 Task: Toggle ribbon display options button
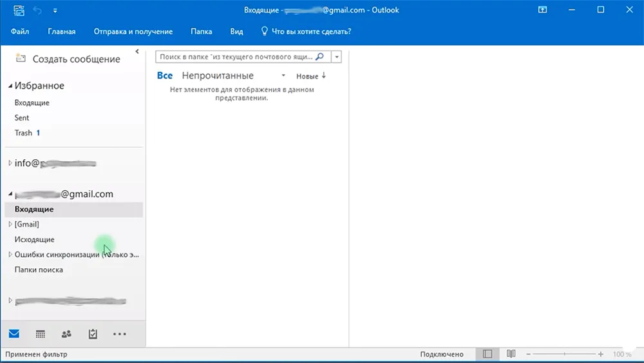click(542, 10)
